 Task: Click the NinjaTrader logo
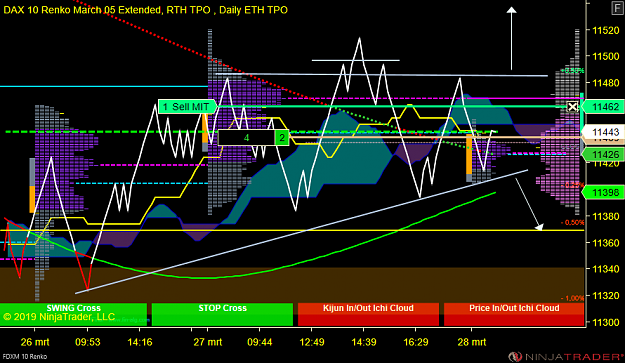(566, 356)
